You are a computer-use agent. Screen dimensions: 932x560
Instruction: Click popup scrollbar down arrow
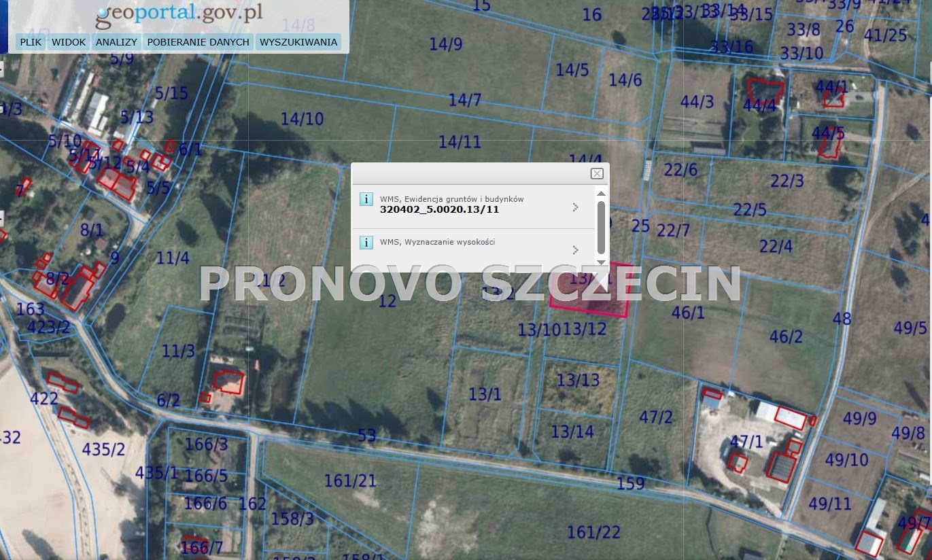(x=601, y=262)
